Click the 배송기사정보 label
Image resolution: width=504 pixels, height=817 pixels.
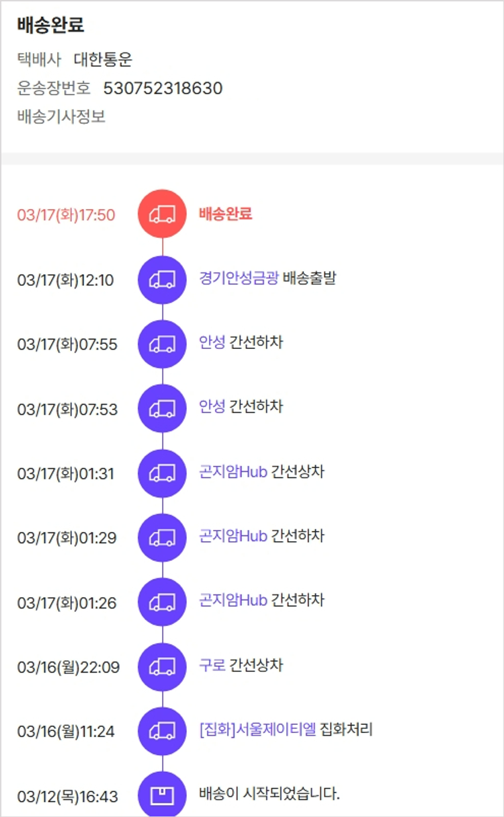tap(61, 117)
